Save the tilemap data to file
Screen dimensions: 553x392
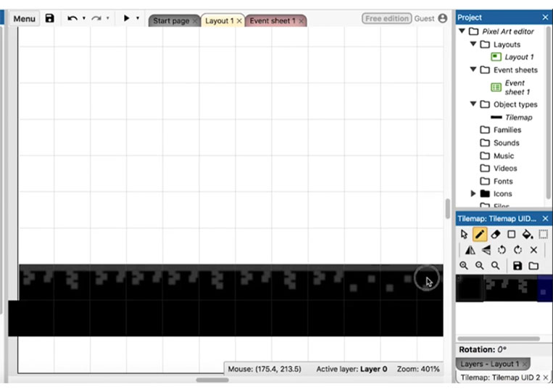click(x=517, y=265)
